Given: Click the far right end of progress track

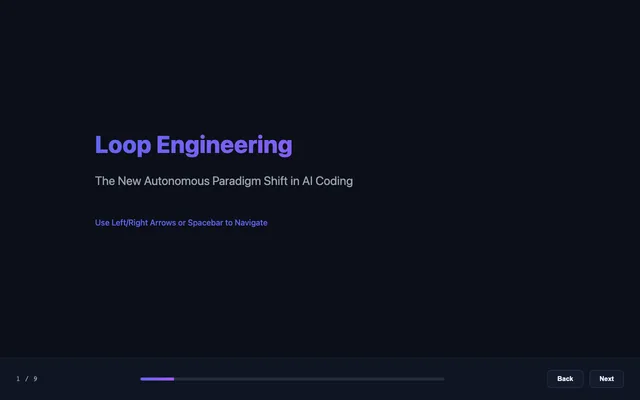Looking at the screenshot, I should (x=442, y=379).
